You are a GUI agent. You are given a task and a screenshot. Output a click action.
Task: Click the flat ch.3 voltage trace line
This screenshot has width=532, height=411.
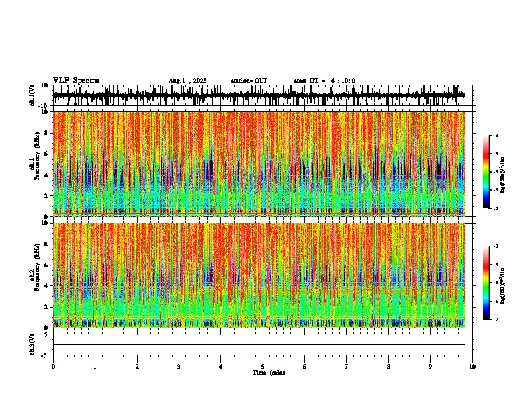pos(259,345)
